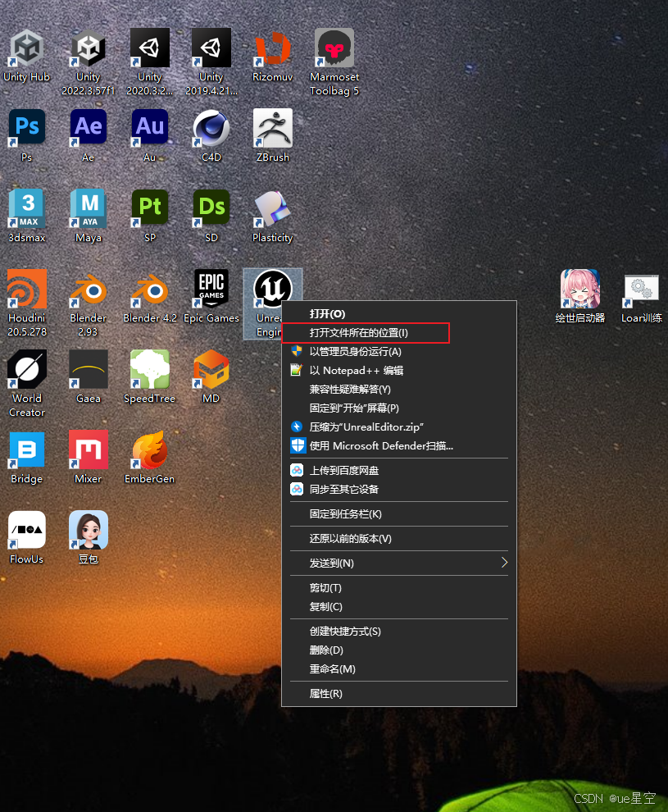Select the ZBrush desktop icon

point(273,135)
